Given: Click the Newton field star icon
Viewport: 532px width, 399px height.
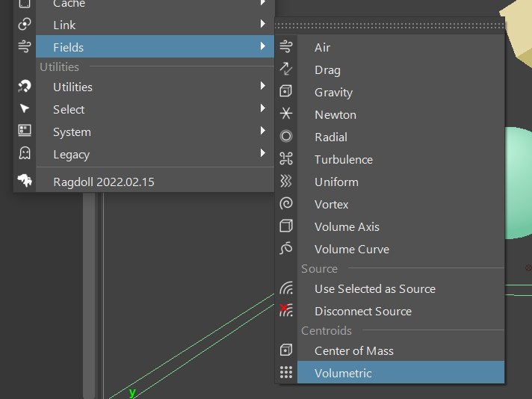Looking at the screenshot, I should click(285, 114).
